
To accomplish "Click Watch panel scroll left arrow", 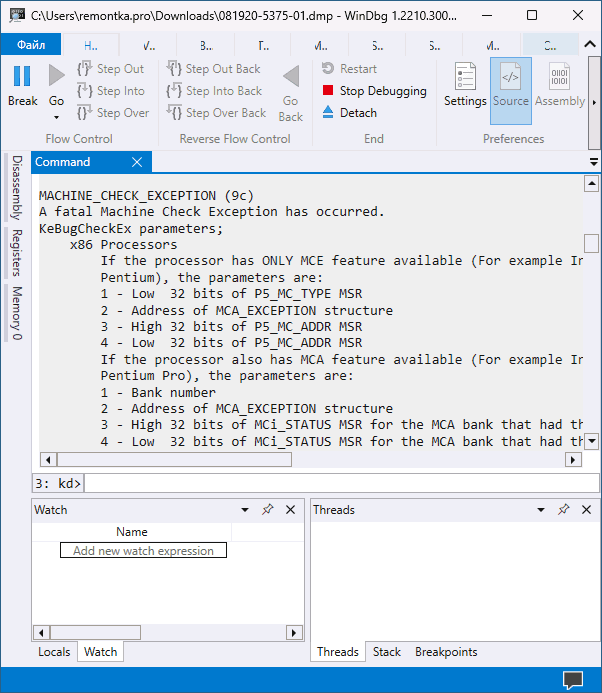I will (41, 632).
